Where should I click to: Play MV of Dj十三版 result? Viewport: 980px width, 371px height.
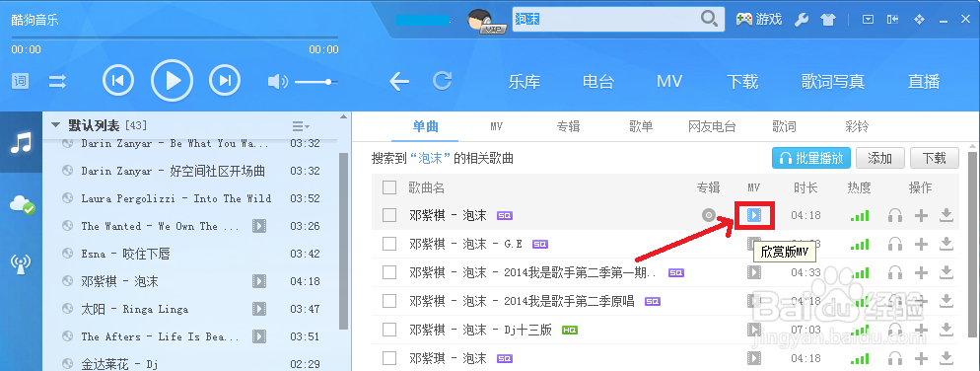(754, 330)
